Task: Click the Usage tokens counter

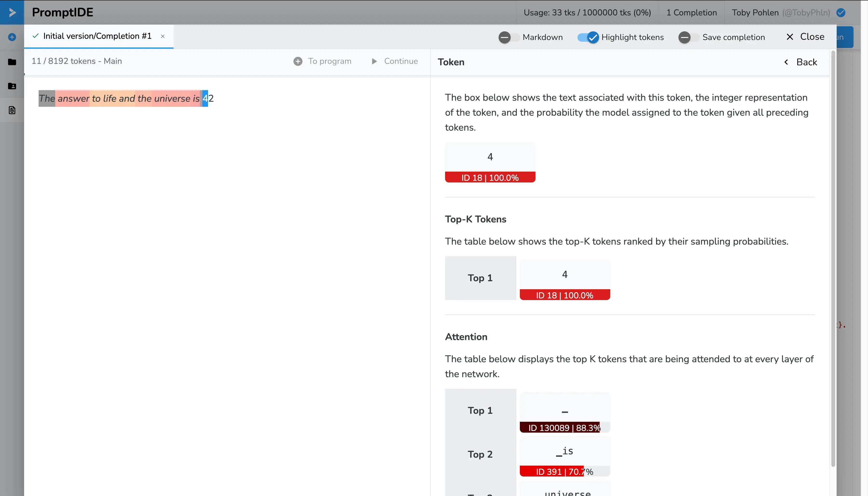Action: (x=587, y=13)
